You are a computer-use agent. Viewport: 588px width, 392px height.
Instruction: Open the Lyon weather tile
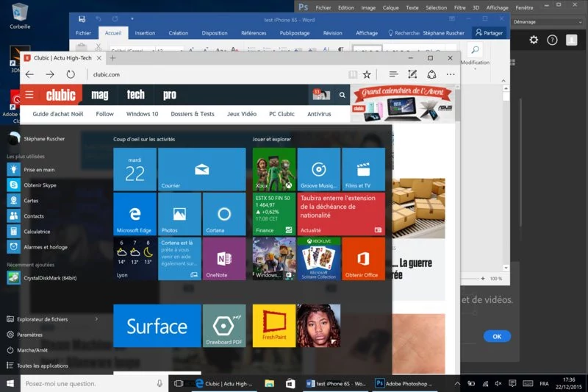135,258
